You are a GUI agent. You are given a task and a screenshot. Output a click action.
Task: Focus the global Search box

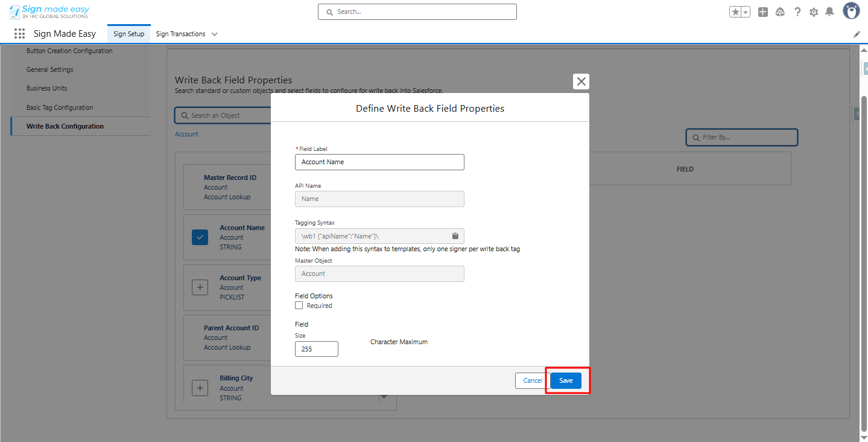click(x=417, y=11)
